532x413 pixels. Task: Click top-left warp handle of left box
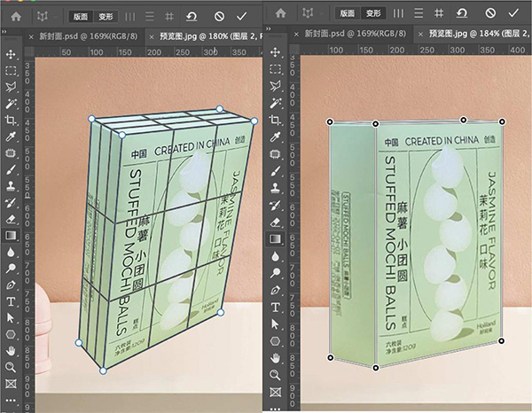tap(91, 119)
